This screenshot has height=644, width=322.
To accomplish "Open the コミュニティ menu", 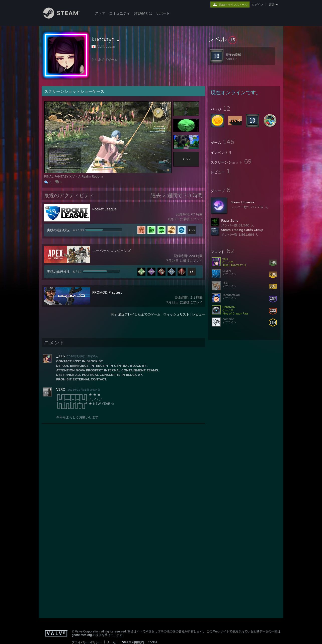I will point(120,14).
